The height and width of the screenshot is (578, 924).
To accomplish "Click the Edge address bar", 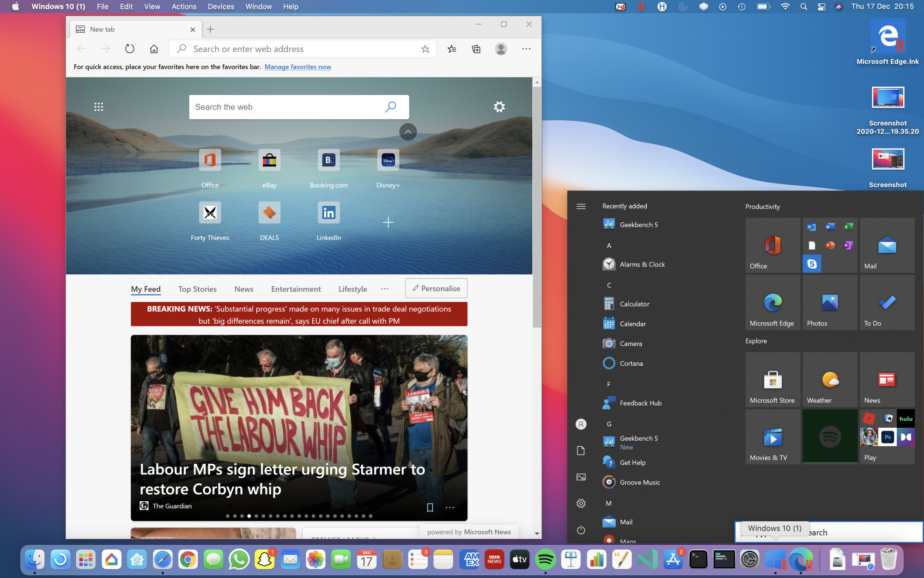I will pyautogui.click(x=303, y=49).
